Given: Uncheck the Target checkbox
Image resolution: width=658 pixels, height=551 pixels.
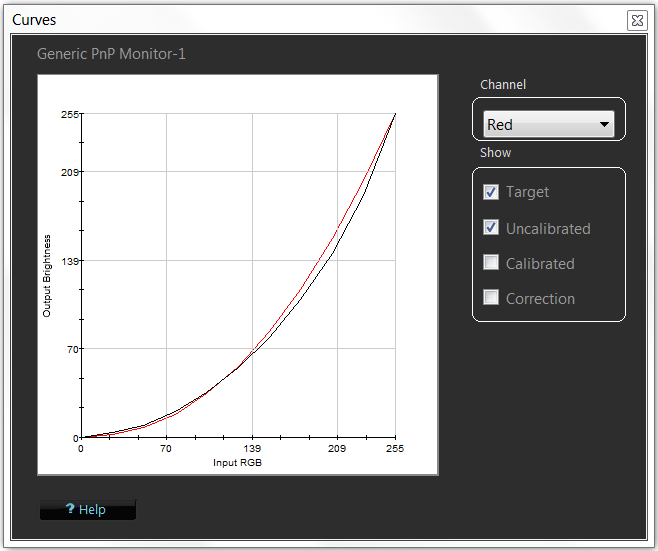Looking at the screenshot, I should click(491, 192).
